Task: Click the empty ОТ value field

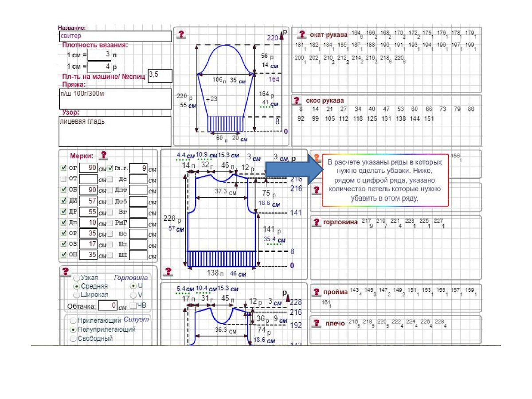Action: pos(89,179)
